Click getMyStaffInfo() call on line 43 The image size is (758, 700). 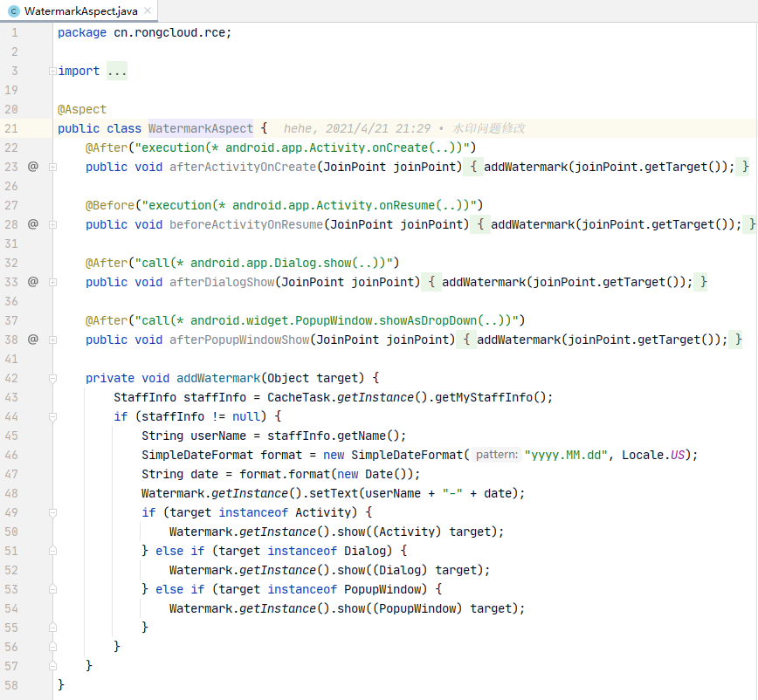[x=490, y=397]
